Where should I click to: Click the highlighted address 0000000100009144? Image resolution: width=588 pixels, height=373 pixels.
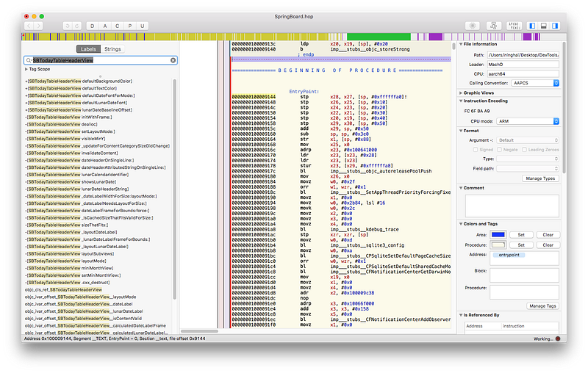pyautogui.click(x=254, y=97)
